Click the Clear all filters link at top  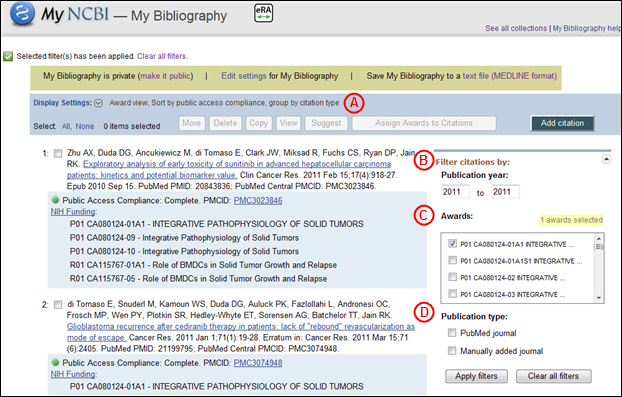(x=162, y=56)
